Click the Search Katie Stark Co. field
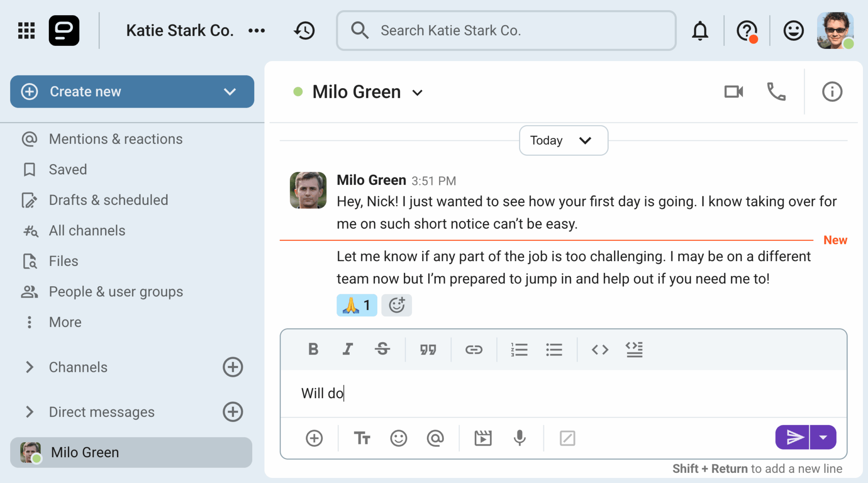 click(x=506, y=31)
